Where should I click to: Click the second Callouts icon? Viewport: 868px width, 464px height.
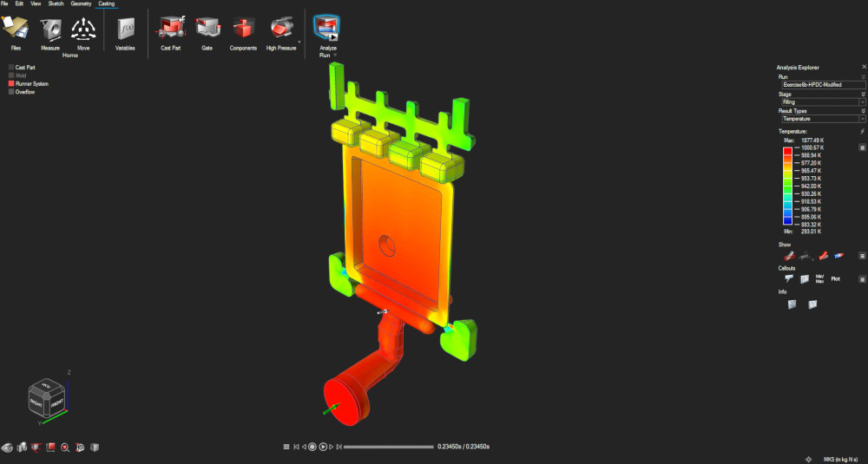pos(805,278)
